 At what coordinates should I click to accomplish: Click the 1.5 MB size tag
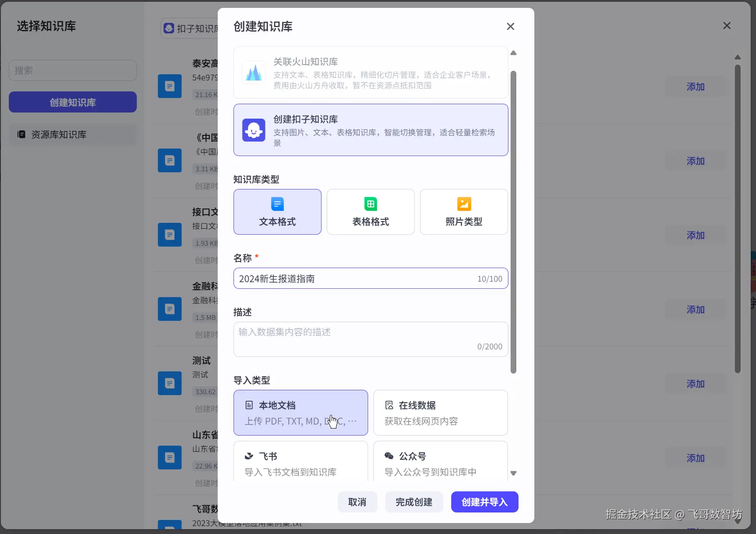coord(205,317)
